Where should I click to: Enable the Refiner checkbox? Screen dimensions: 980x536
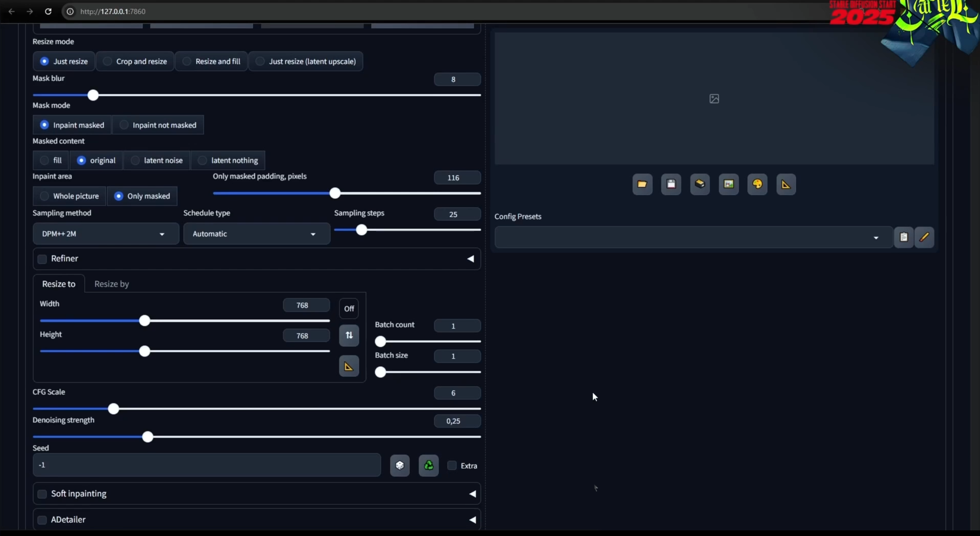point(42,259)
